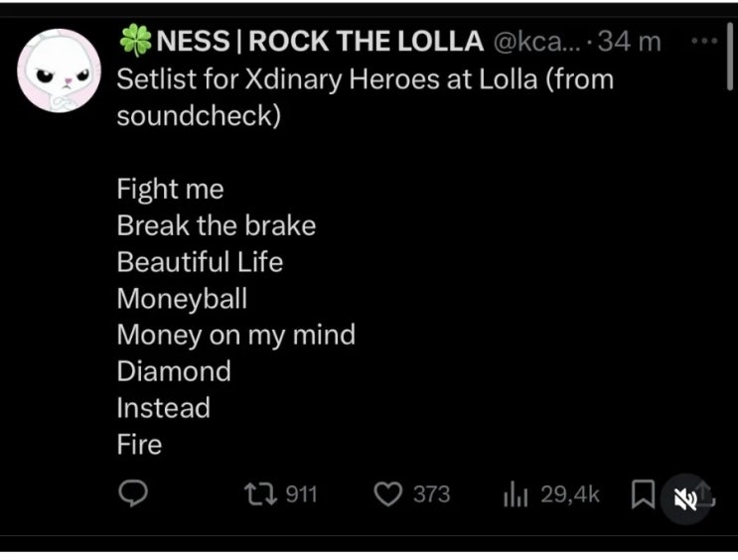The height and width of the screenshot is (560, 738).
Task: Click the four-leaf clover emoji in name
Action: click(135, 41)
